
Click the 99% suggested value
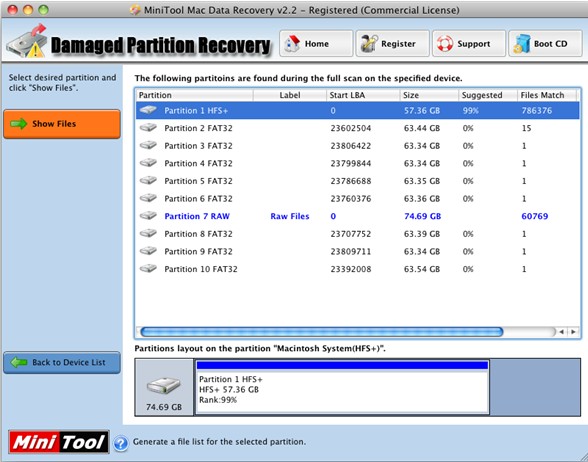click(470, 111)
